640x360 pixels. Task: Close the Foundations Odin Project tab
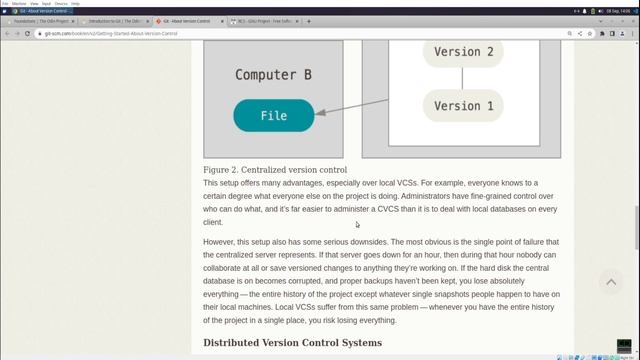coord(73,21)
